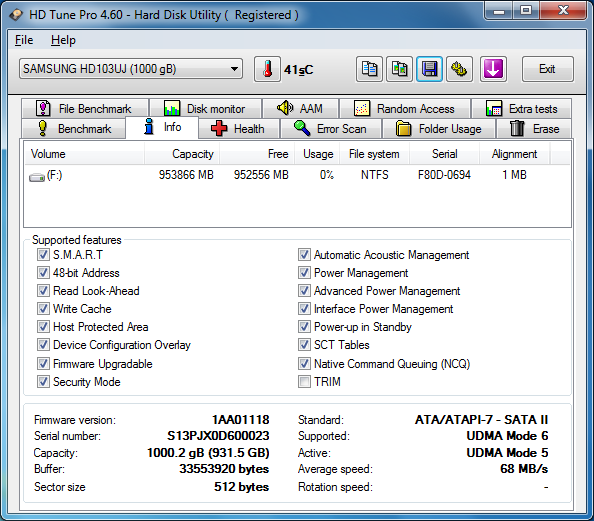The width and height of the screenshot is (594, 521).
Task: Toggle the TRIM checkbox
Action: [304, 382]
